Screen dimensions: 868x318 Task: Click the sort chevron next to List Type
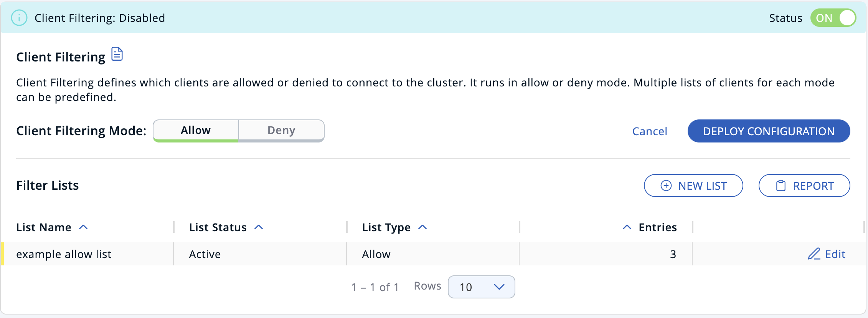422,227
